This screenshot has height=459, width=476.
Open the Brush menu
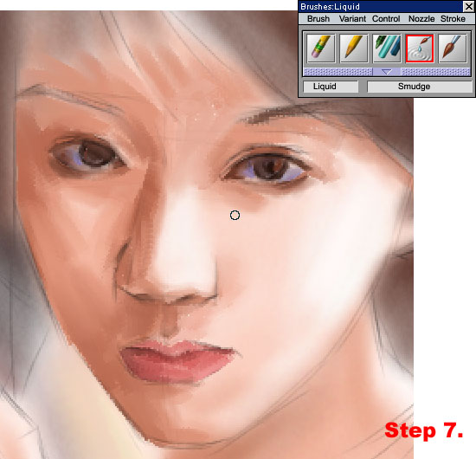pyautogui.click(x=318, y=19)
